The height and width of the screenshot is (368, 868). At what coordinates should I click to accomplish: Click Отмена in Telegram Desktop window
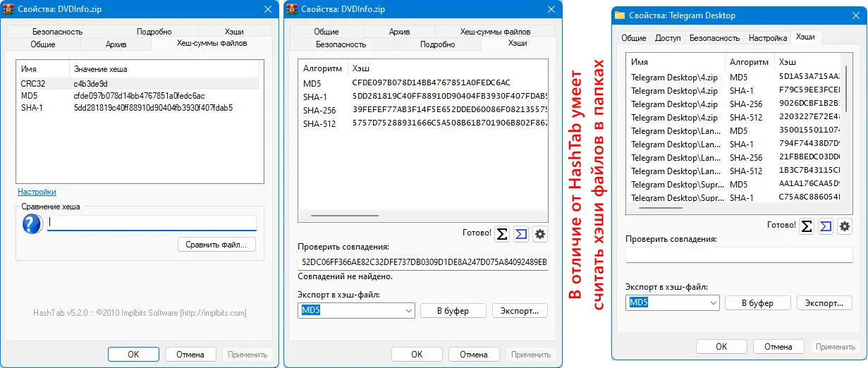coord(778,347)
